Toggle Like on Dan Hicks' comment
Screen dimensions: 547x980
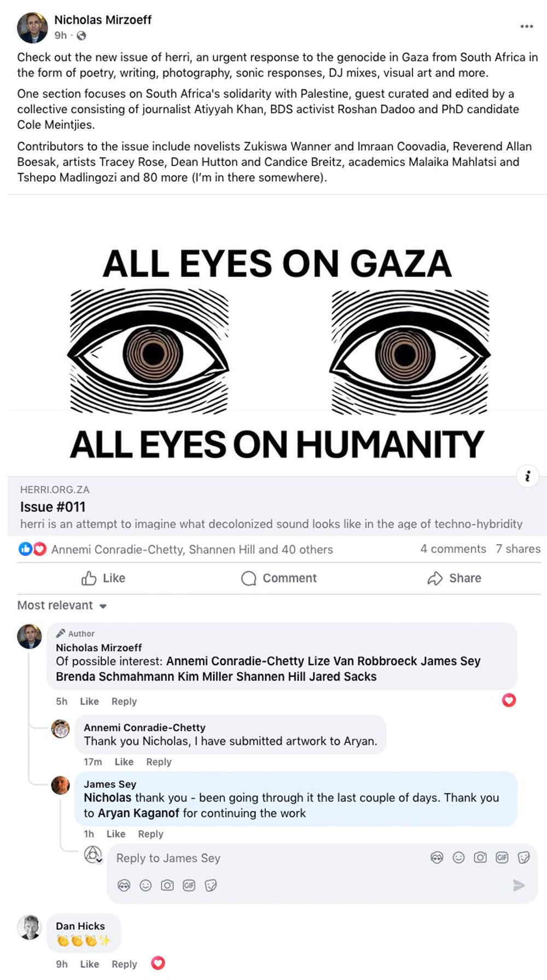pos(90,964)
